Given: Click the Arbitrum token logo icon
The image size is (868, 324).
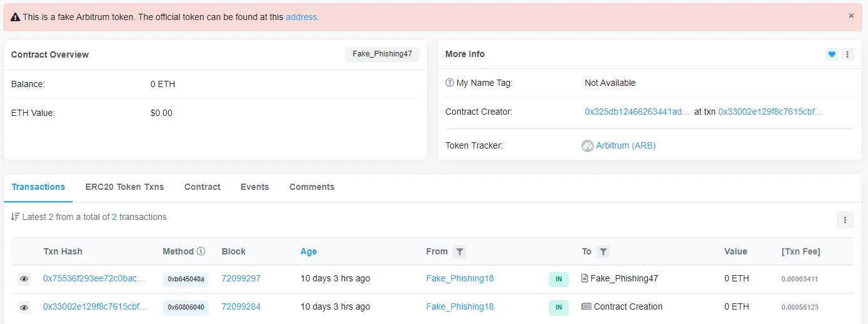Looking at the screenshot, I should click(588, 146).
